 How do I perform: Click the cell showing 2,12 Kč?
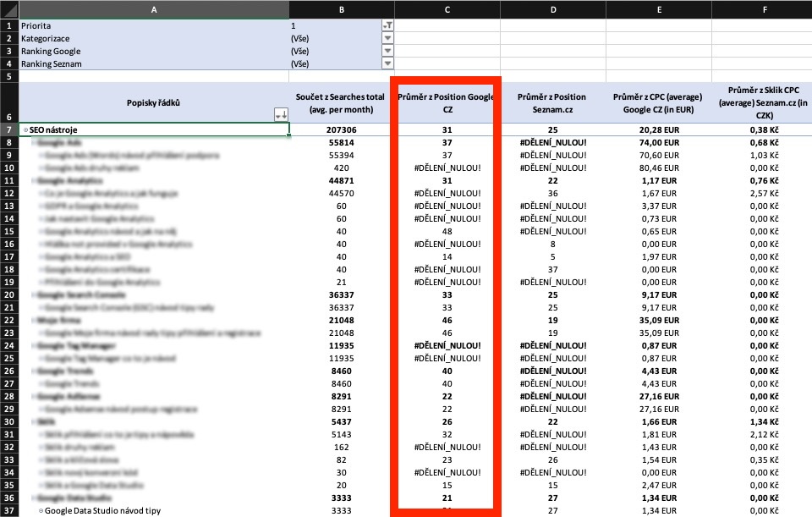click(x=762, y=435)
